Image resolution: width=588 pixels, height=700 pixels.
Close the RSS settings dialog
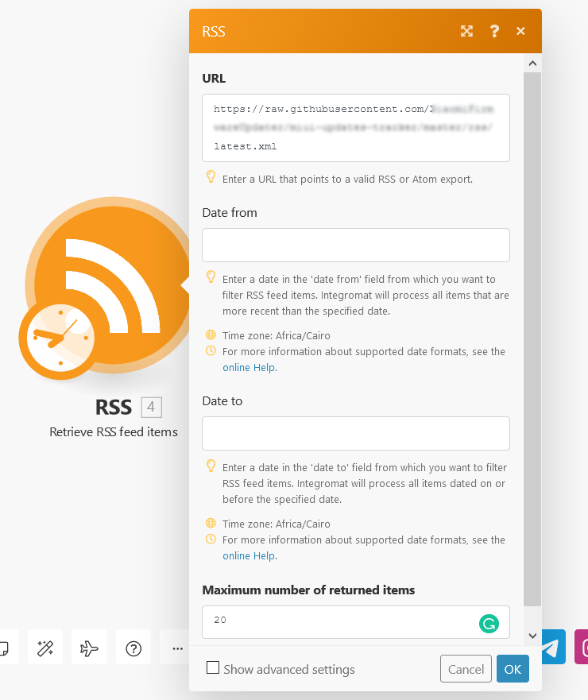coord(520,31)
